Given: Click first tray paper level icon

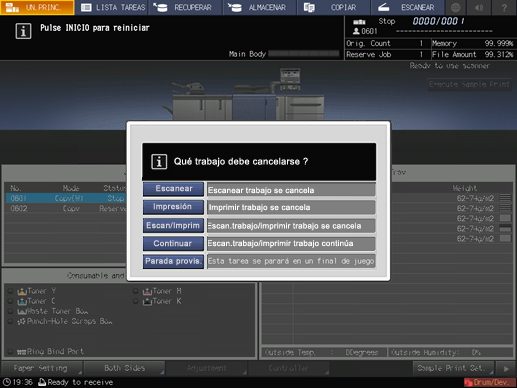Looking at the screenshot, I should tap(505, 198).
